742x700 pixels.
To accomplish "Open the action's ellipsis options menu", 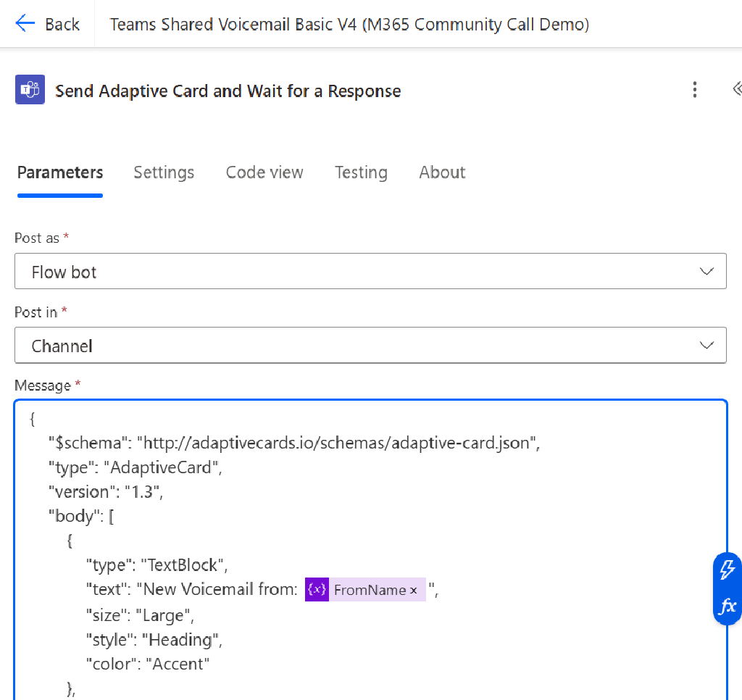I will pyautogui.click(x=695, y=90).
